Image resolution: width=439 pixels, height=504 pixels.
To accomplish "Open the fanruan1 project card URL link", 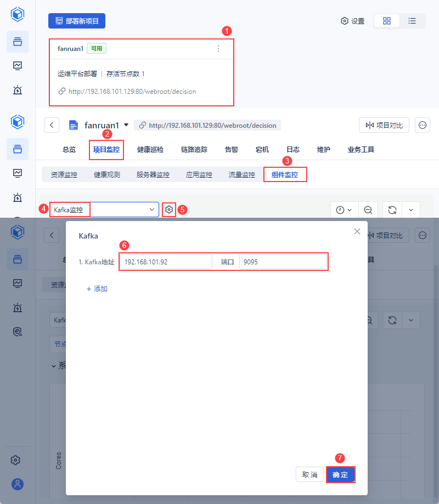I will tap(132, 91).
